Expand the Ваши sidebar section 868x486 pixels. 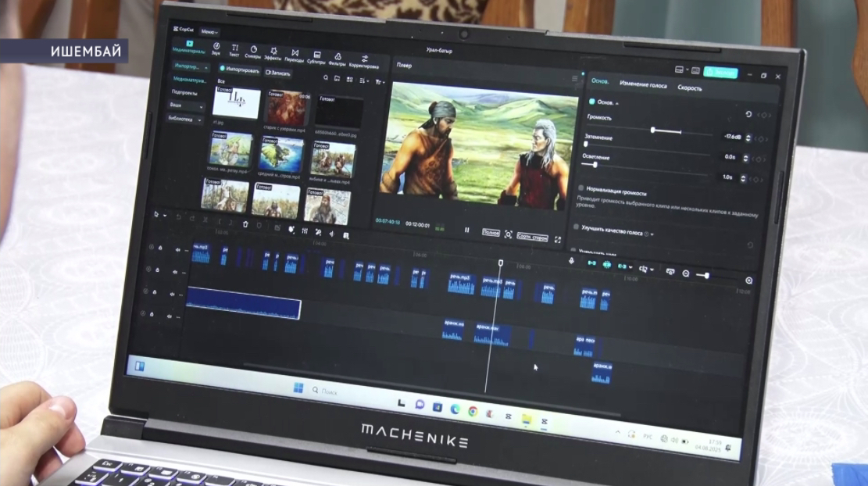click(186, 105)
